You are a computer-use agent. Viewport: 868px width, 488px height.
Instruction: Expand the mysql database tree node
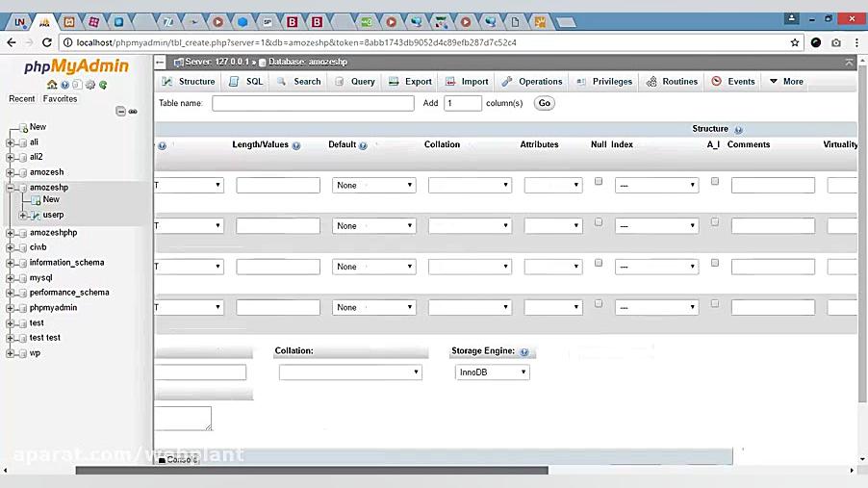[x=10, y=278]
